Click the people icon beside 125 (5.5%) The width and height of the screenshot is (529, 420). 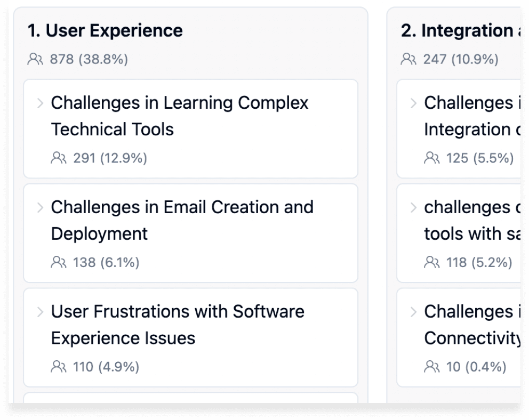[432, 158]
